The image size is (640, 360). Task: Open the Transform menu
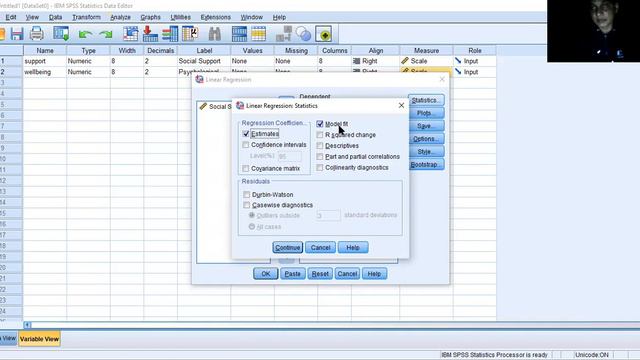[86, 17]
